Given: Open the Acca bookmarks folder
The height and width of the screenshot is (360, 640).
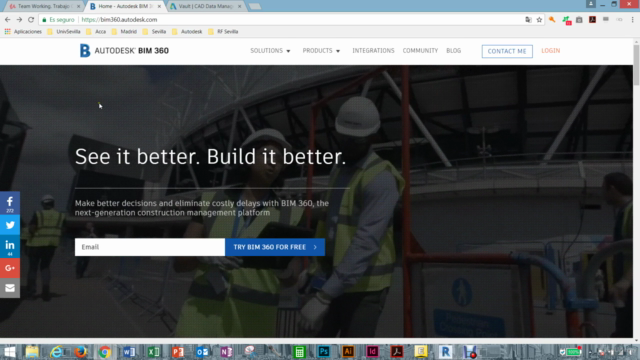Looking at the screenshot, I should [96, 31].
